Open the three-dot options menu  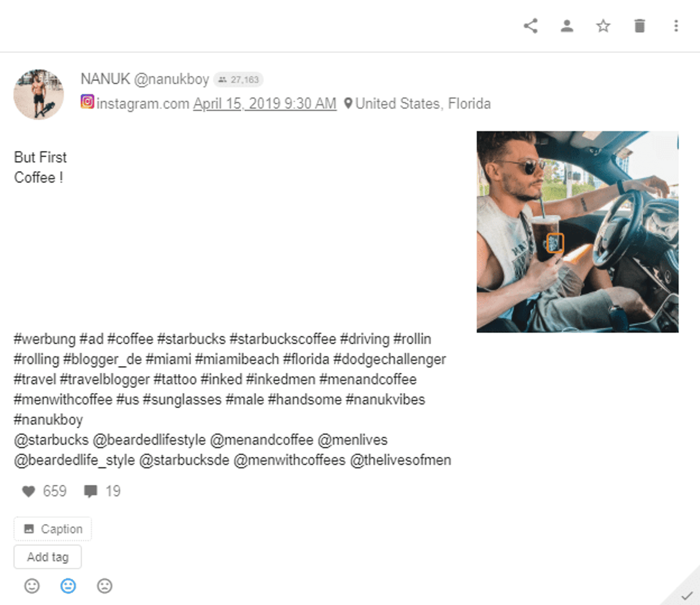pos(675,26)
